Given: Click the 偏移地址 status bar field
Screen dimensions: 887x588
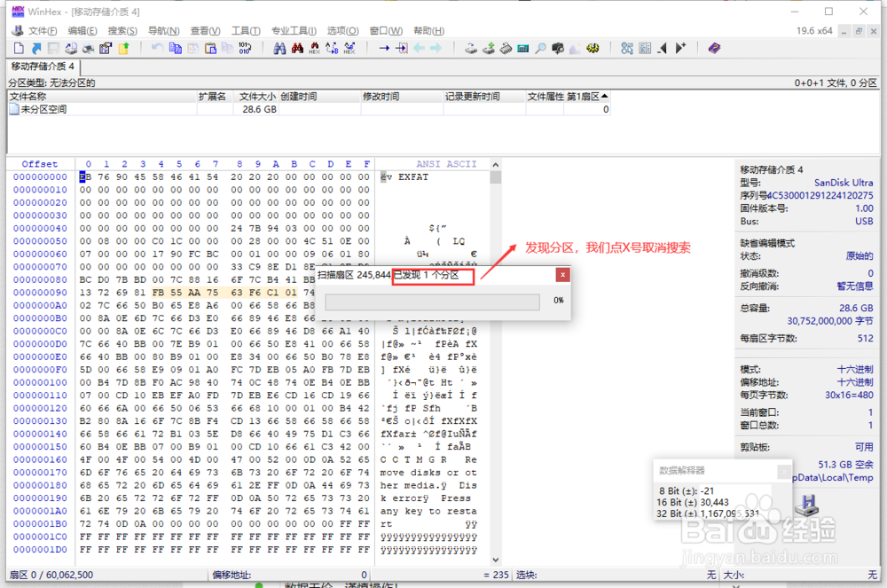Looking at the screenshot, I should (x=290, y=575).
